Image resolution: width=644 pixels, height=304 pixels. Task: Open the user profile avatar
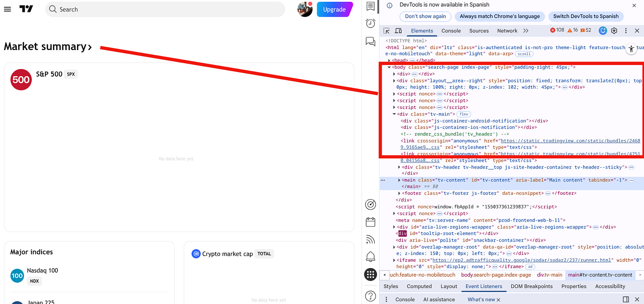305,9
